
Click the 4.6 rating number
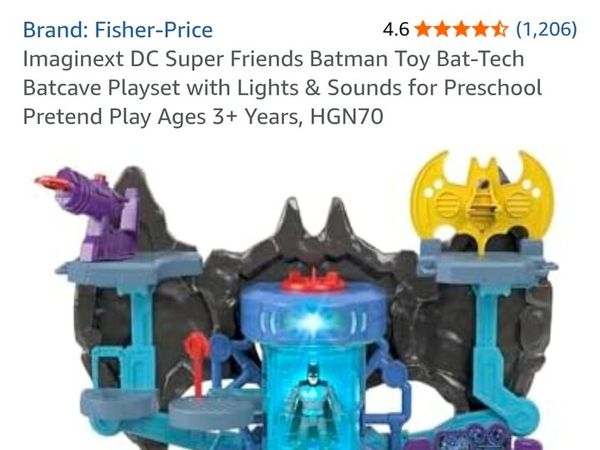coord(396,29)
